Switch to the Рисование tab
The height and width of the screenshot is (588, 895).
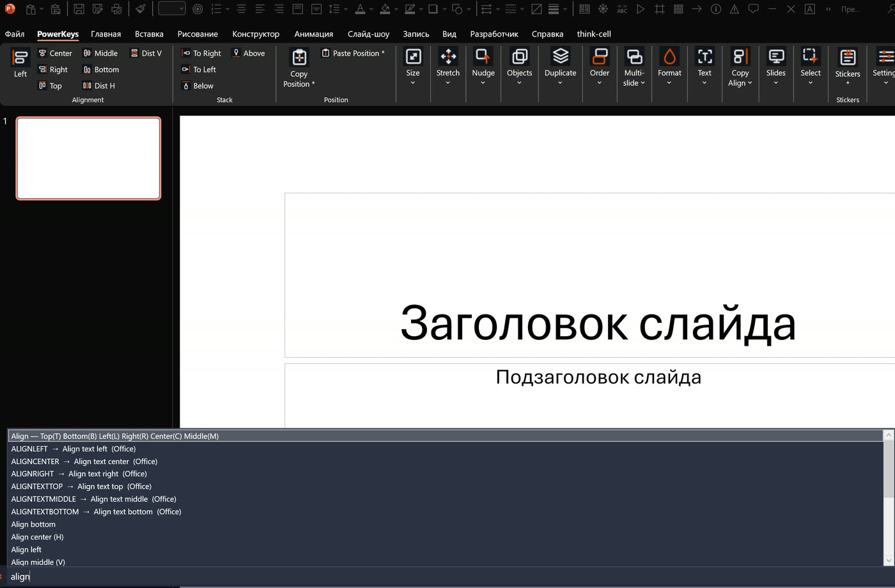click(198, 34)
